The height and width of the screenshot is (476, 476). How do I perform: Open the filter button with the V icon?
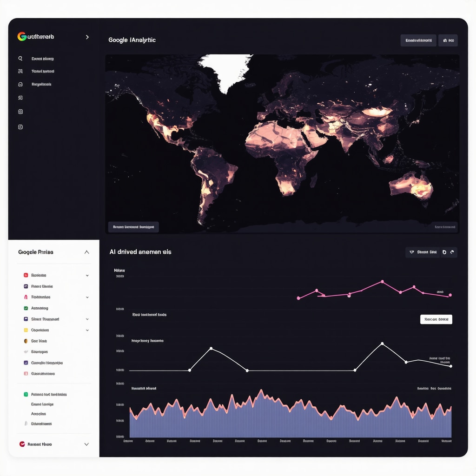[423, 252]
